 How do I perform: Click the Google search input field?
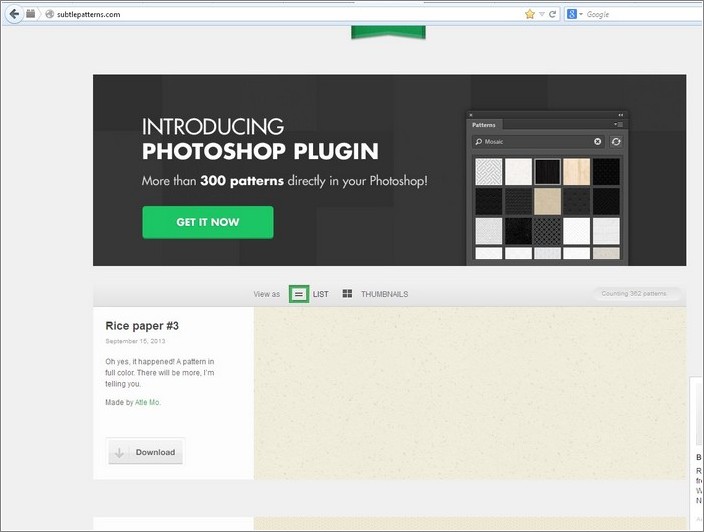642,14
